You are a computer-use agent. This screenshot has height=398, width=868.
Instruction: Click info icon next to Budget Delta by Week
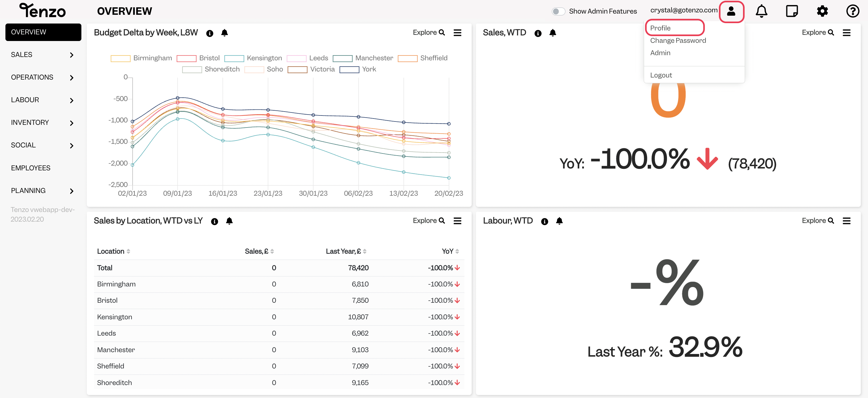point(209,33)
